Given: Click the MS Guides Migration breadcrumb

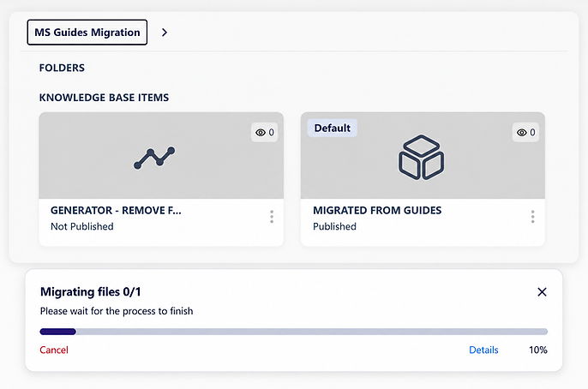Looking at the screenshot, I should point(87,33).
